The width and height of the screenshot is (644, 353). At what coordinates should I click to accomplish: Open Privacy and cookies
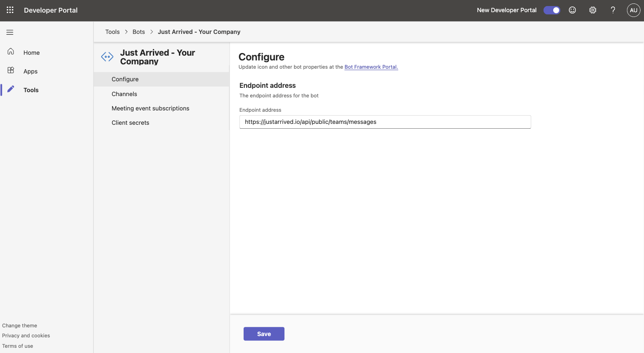pos(26,336)
